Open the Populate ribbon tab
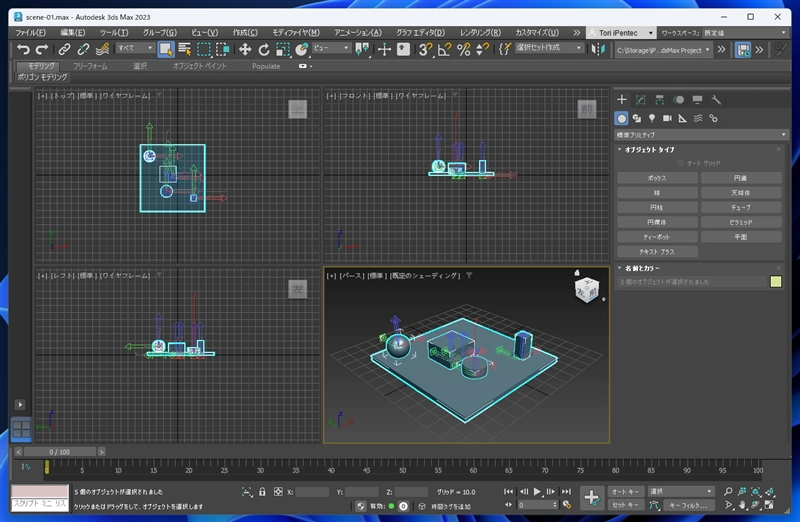800x522 pixels. [266, 66]
